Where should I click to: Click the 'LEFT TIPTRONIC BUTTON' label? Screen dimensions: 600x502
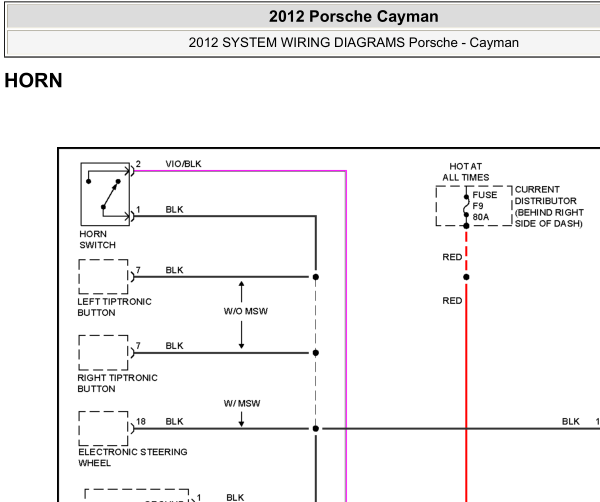[x=114, y=307]
